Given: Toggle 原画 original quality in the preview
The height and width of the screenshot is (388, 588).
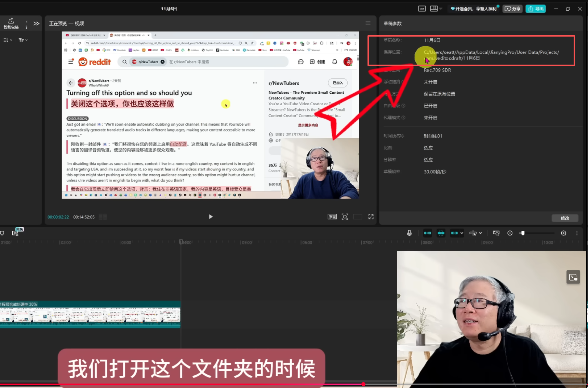Looking at the screenshot, I should pyautogui.click(x=332, y=217).
